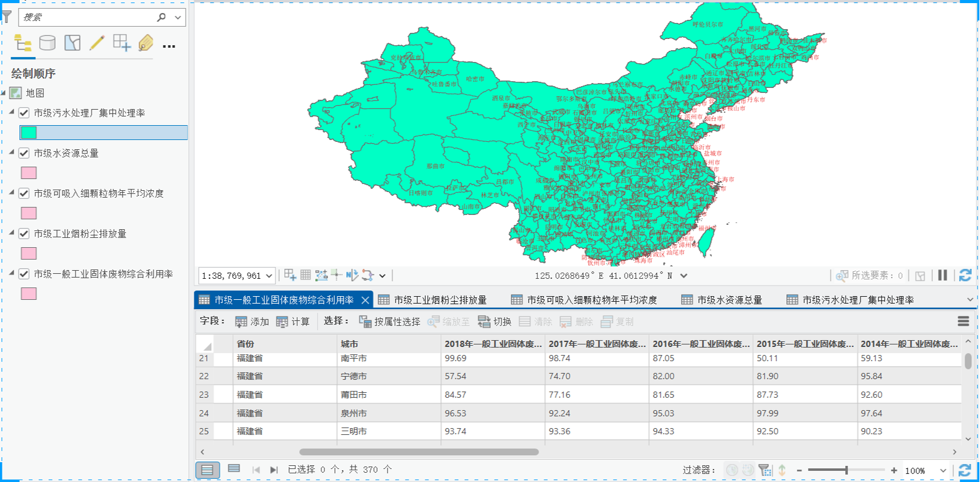Toggle visibility of 市级水资源总量 layer

tap(24, 153)
